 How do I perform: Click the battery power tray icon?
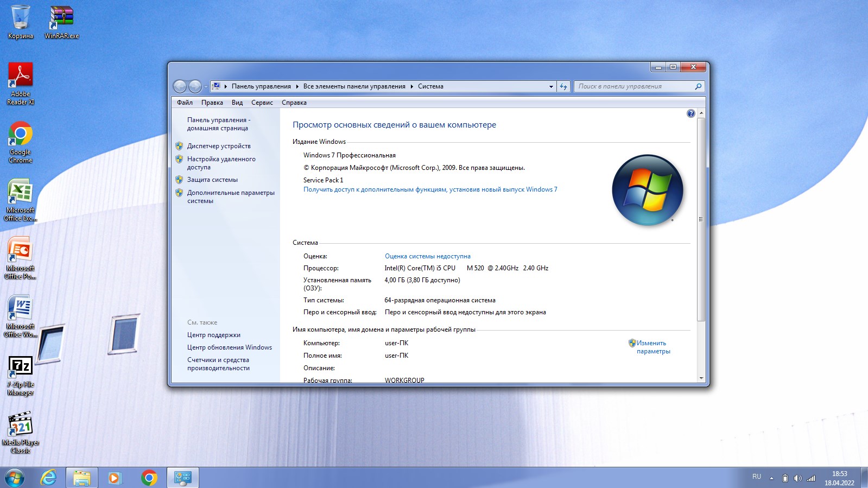click(x=785, y=478)
